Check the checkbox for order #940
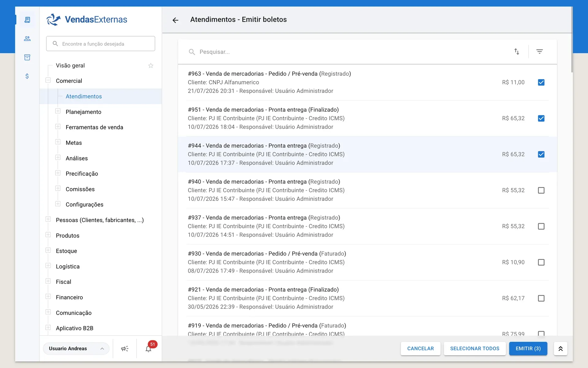Screen dimensions: 588x368 pyautogui.click(x=541, y=190)
